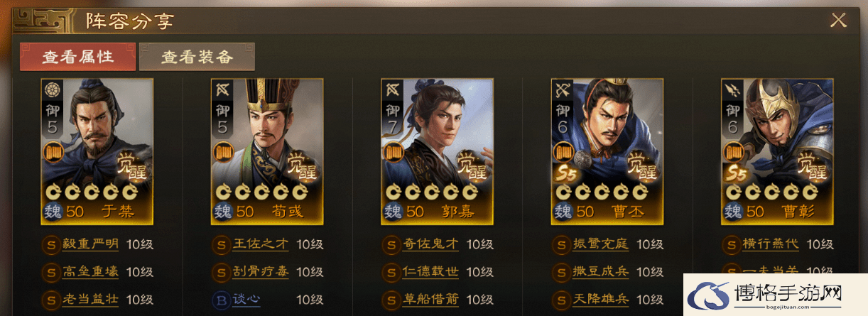Open the 振臂定庭 skill link
The width and height of the screenshot is (868, 316).
601,244
